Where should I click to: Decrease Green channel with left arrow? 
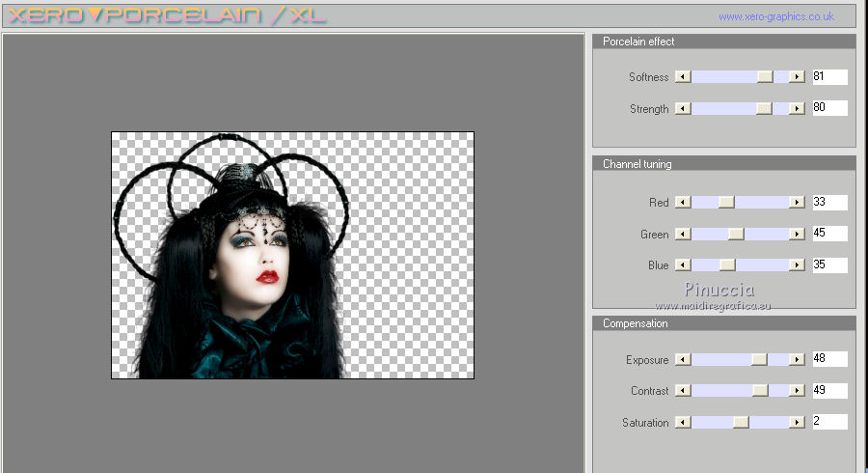click(683, 235)
